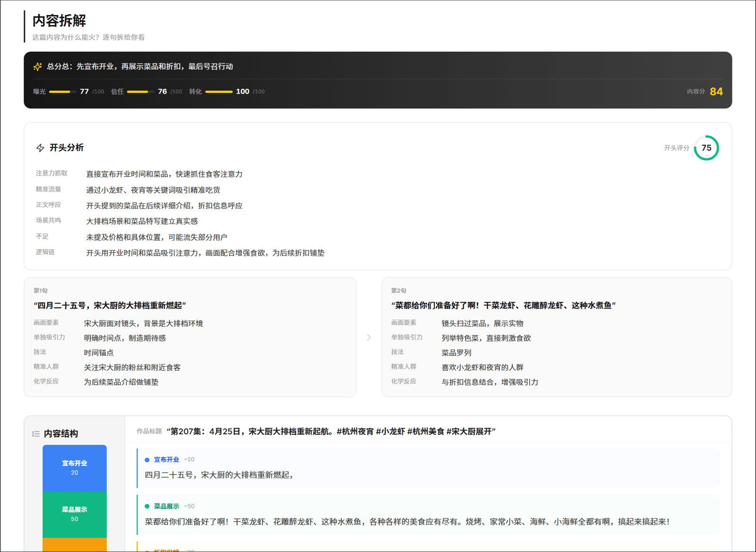Image resolution: width=756 pixels, height=552 pixels.
Task: Click the list icon beside 内容结构
Action: pyautogui.click(x=36, y=434)
